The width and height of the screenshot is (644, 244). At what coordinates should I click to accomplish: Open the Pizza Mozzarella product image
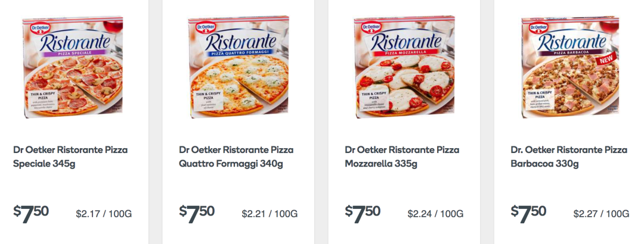[405, 67]
